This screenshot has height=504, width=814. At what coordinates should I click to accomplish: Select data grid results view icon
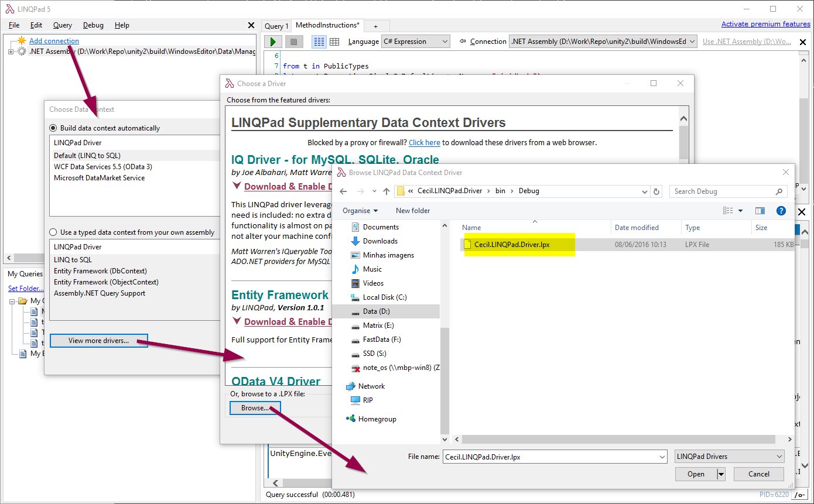(336, 41)
